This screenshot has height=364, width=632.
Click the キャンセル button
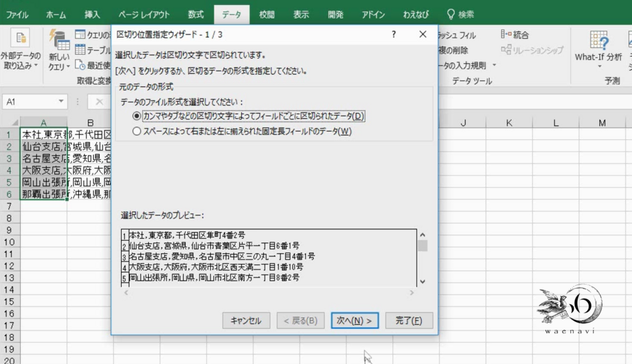click(x=246, y=321)
